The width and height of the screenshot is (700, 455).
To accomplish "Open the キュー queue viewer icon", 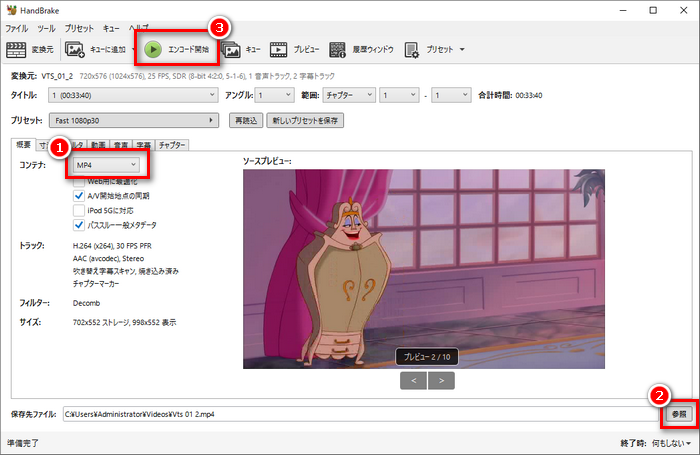I will tap(231, 48).
